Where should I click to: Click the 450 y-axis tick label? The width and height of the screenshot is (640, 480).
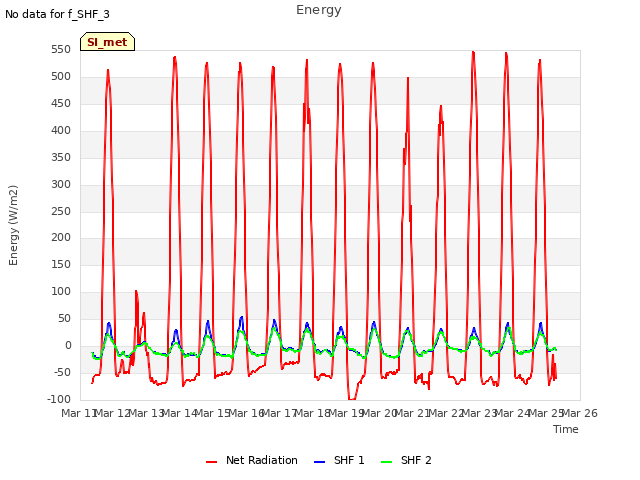(61, 104)
